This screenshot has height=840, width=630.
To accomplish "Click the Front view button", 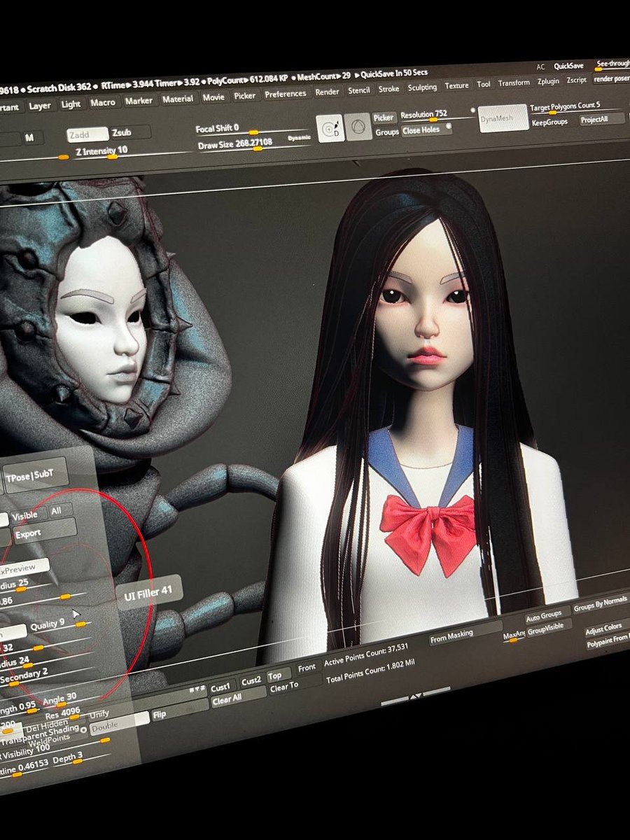I will 307,668.
